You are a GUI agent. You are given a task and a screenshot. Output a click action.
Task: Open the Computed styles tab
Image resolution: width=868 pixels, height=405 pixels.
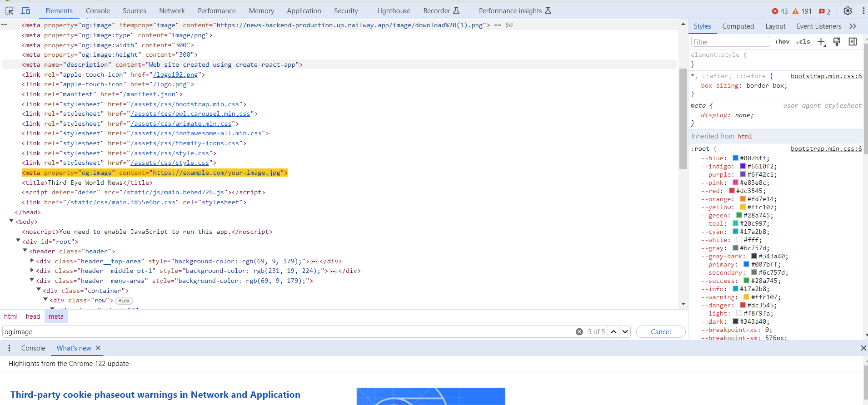click(738, 26)
